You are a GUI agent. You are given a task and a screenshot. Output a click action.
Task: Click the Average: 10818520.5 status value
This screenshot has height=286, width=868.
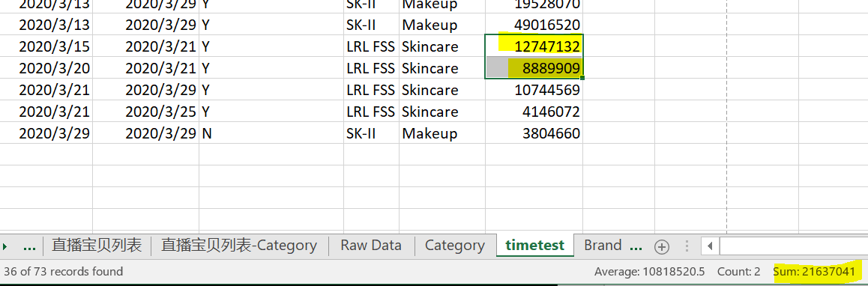pyautogui.click(x=649, y=272)
